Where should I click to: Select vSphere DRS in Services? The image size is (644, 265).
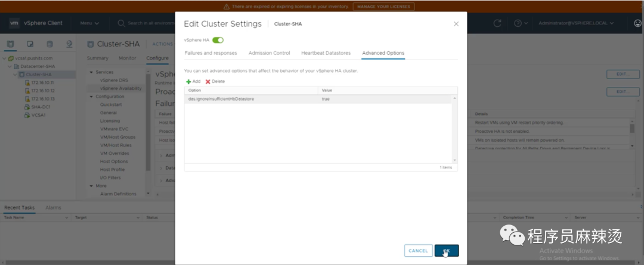point(114,80)
